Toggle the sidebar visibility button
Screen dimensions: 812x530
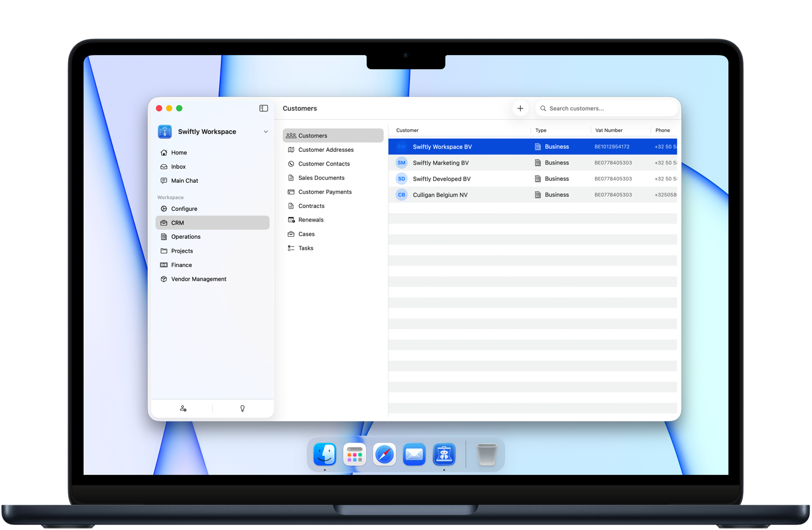click(x=263, y=108)
